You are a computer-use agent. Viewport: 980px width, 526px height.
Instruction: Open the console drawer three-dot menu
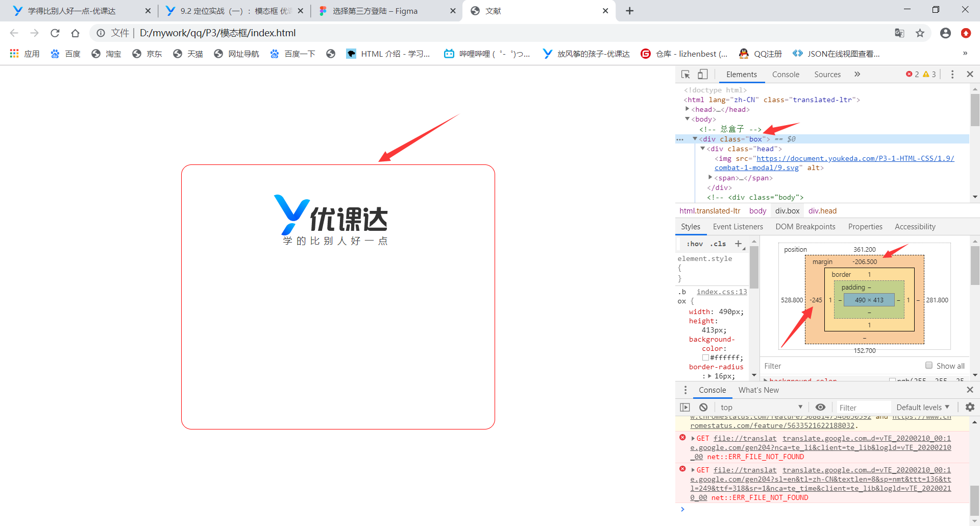click(x=685, y=390)
